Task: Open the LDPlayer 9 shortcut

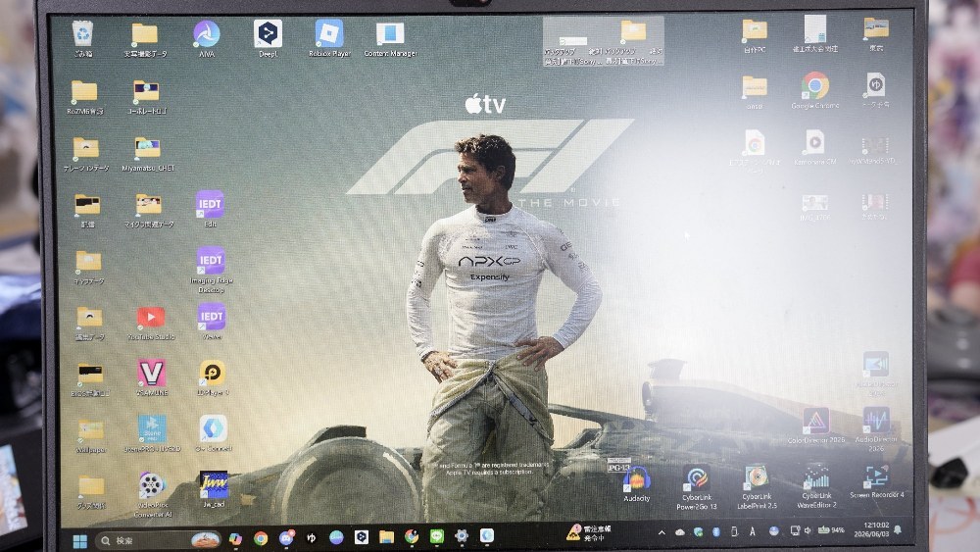Action: 213,377
